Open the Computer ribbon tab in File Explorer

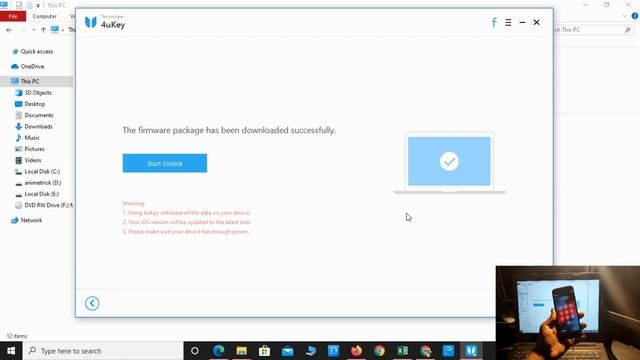coord(44,16)
